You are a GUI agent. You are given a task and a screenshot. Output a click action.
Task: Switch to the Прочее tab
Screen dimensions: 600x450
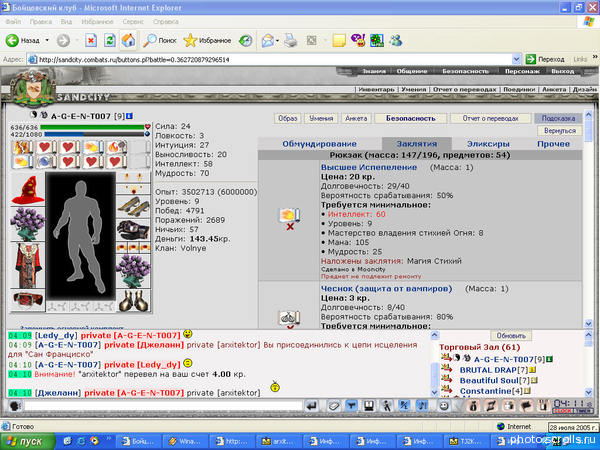pyautogui.click(x=553, y=144)
